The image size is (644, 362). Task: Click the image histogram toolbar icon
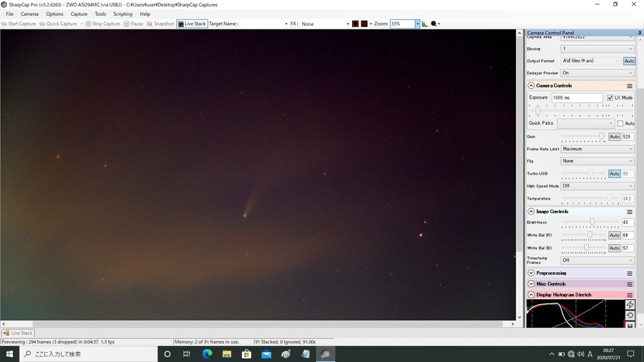(424, 24)
